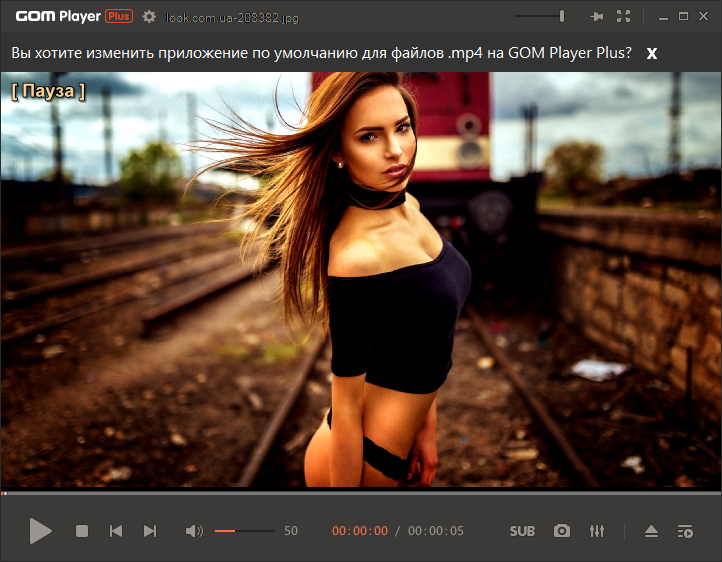Open the equalizer control panel
This screenshot has height=562, width=722.
tap(597, 531)
